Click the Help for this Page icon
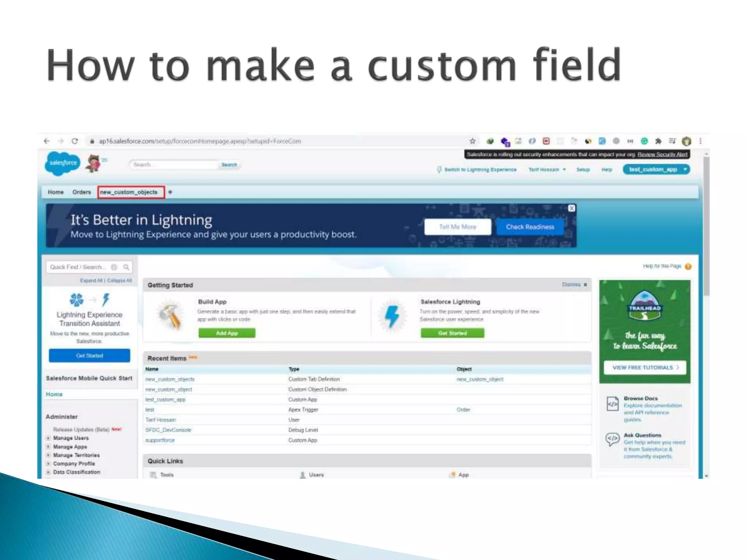 [688, 267]
